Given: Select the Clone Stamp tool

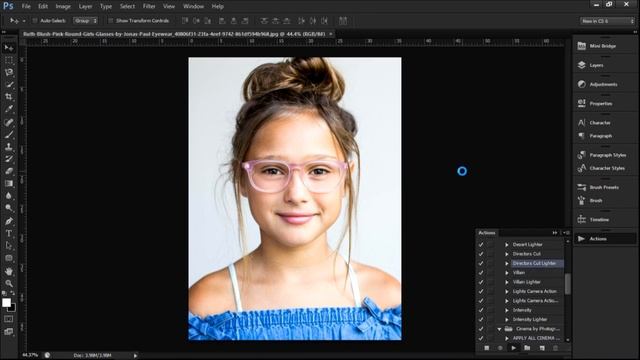Looking at the screenshot, I should tap(9, 147).
